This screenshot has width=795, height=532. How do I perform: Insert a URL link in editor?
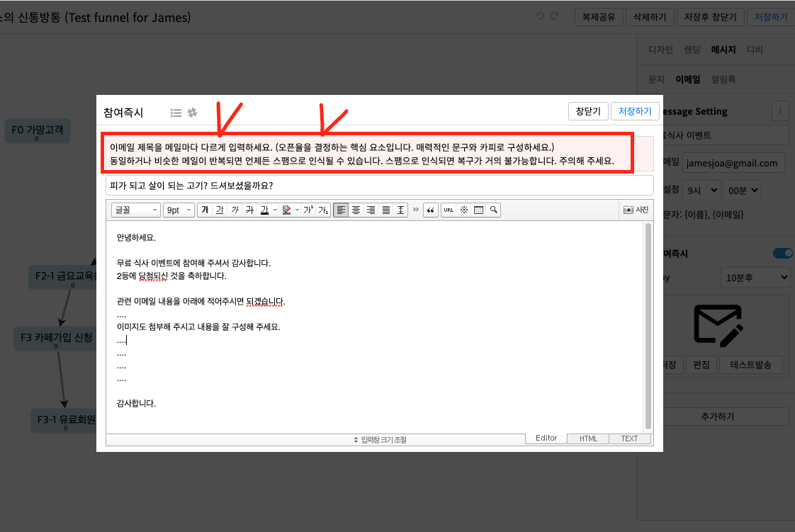coord(449,210)
